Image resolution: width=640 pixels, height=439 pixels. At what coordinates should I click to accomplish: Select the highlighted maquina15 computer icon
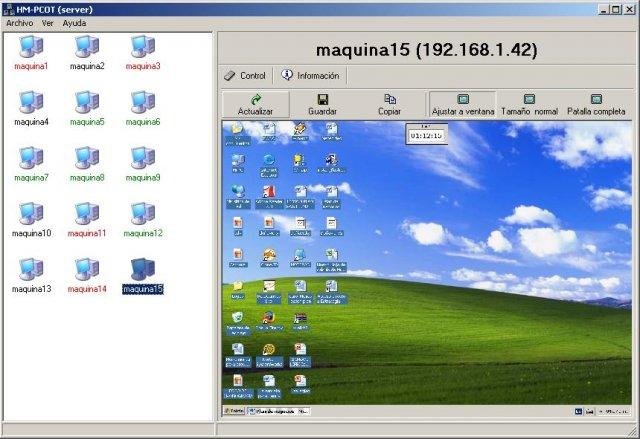tap(143, 270)
